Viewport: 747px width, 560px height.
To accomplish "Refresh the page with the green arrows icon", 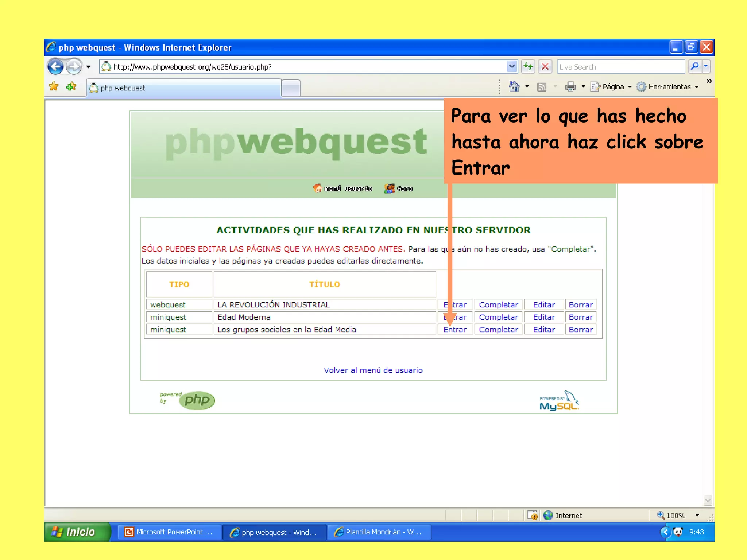I will (x=528, y=67).
